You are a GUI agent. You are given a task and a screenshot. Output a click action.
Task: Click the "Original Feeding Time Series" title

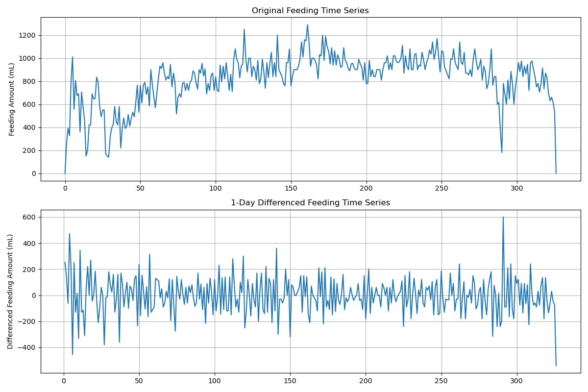click(310, 11)
